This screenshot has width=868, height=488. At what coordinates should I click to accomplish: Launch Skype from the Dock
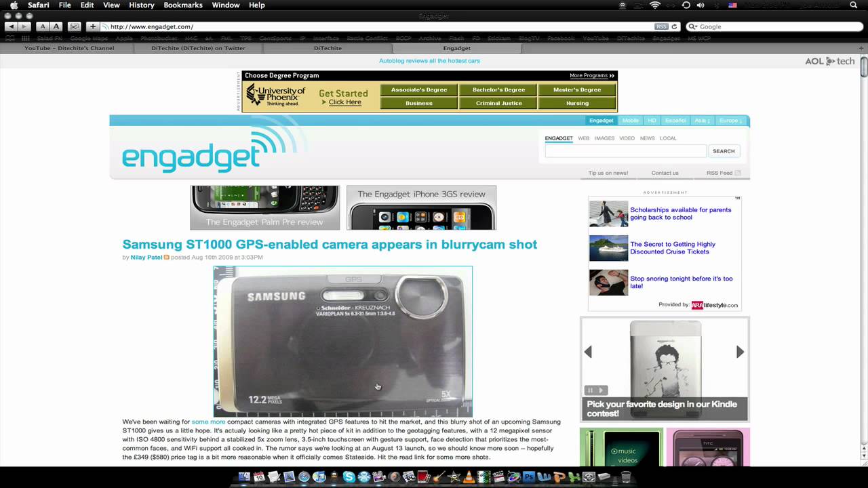pyautogui.click(x=349, y=477)
